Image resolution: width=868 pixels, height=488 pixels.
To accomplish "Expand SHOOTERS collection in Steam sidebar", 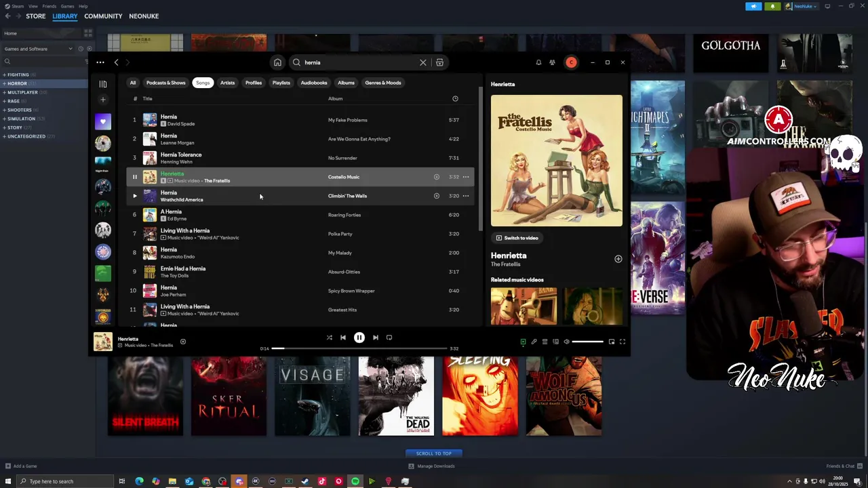I will 20,110.
